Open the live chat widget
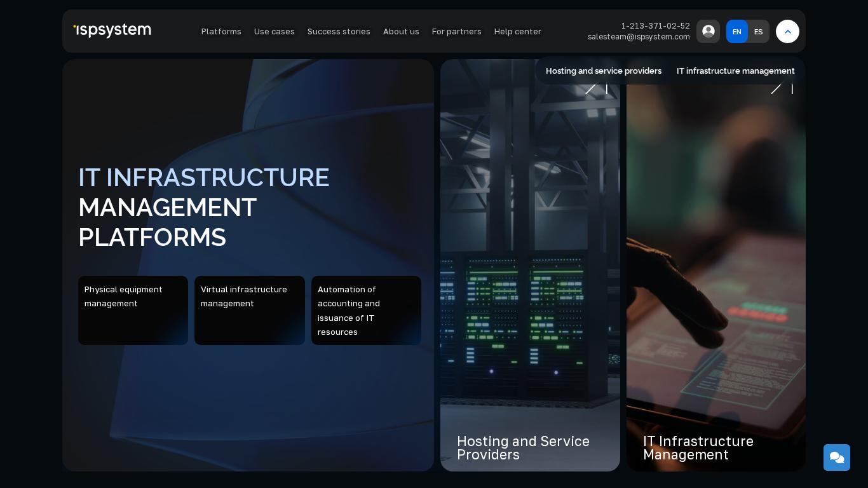 837,457
